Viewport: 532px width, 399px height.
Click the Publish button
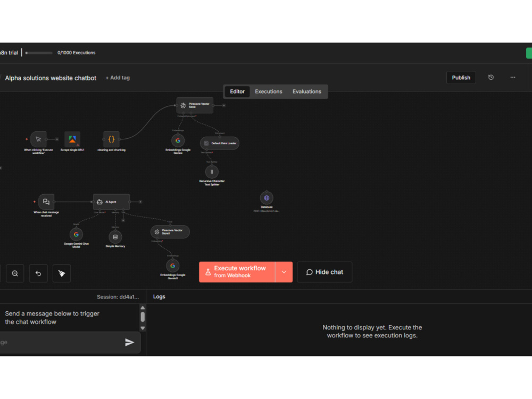pos(461,78)
